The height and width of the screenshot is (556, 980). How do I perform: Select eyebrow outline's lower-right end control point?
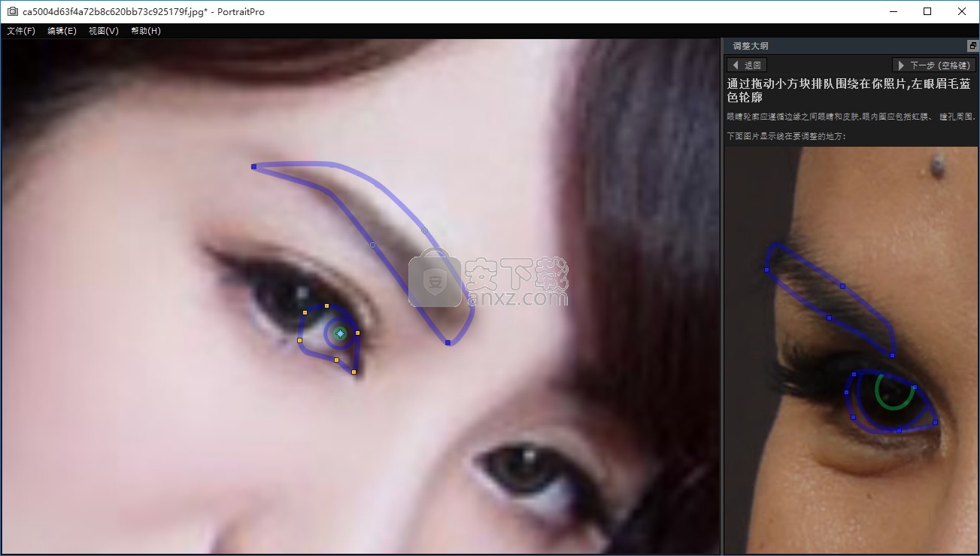448,342
